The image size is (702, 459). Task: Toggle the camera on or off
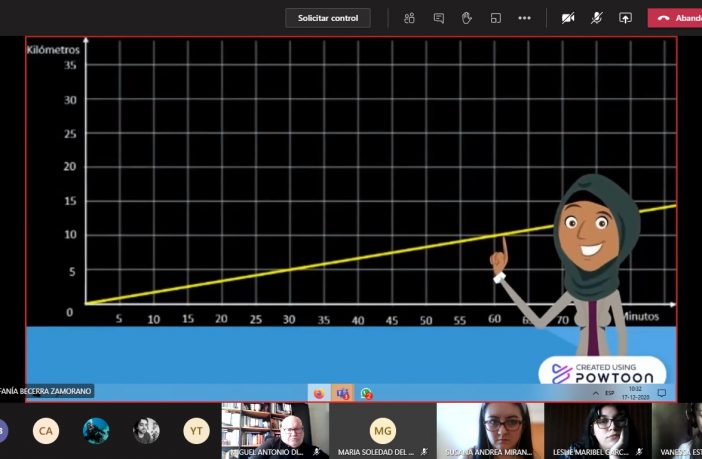[x=568, y=18]
